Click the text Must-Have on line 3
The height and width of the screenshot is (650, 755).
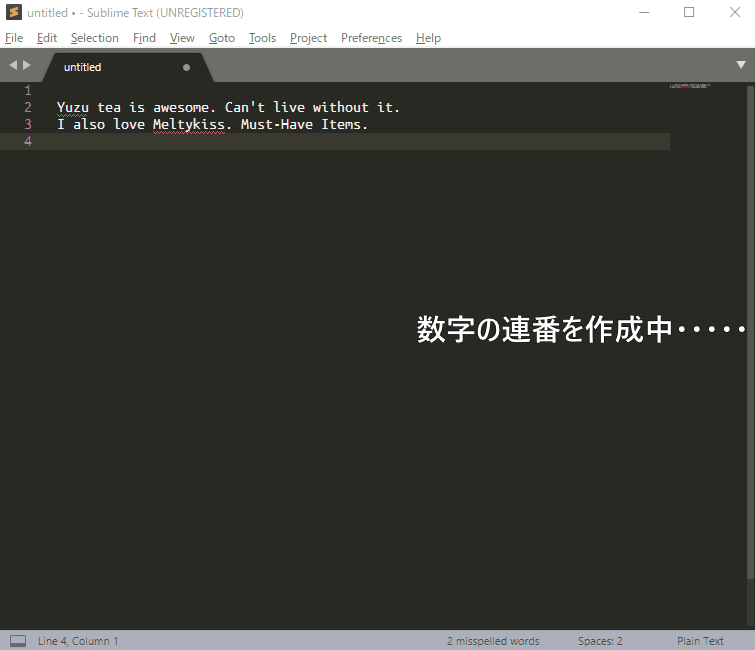pos(277,124)
